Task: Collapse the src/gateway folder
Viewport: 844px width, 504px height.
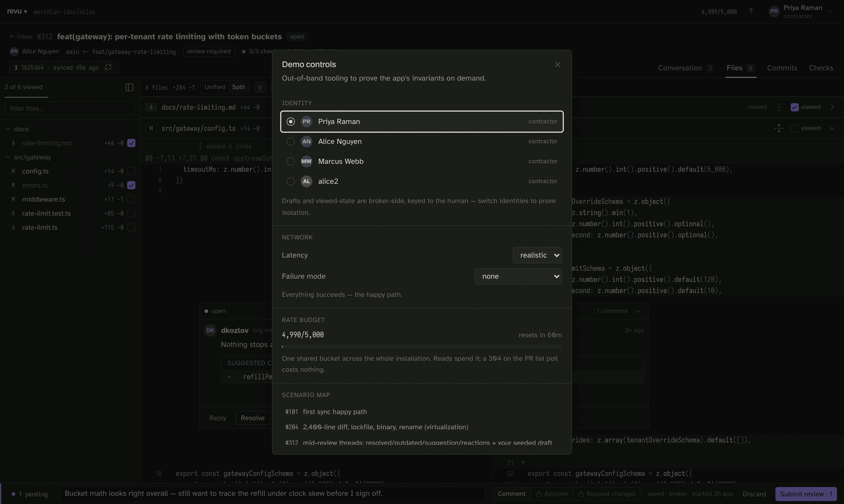Action: click(x=8, y=157)
